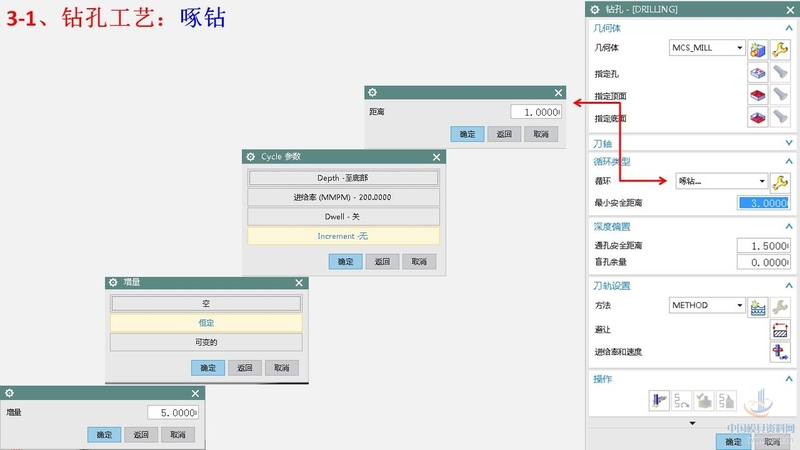Click the select icon for 指定底面
The image size is (800, 450).
tap(758, 118)
